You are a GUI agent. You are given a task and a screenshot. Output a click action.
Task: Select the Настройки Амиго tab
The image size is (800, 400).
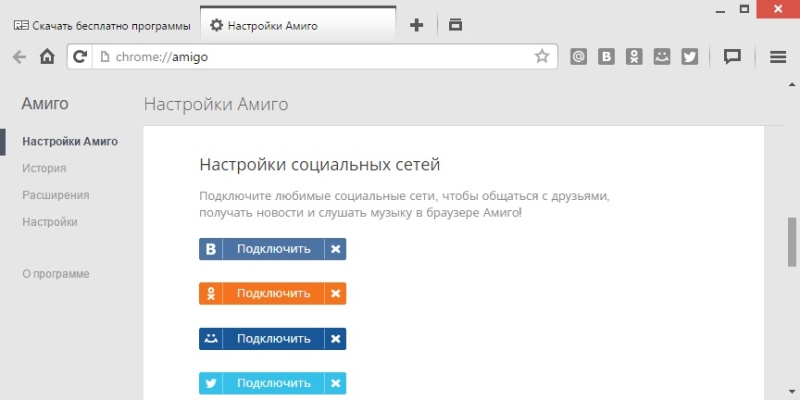click(298, 24)
